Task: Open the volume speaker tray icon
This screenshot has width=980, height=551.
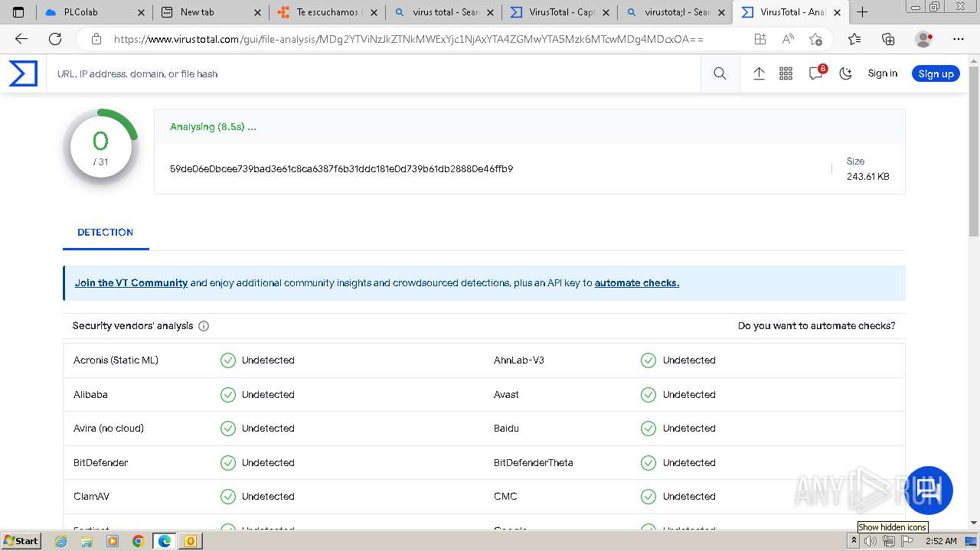Action: pos(871,541)
